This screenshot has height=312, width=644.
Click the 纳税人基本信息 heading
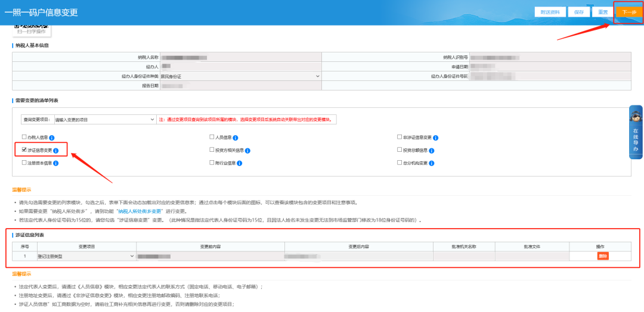[x=32, y=45]
